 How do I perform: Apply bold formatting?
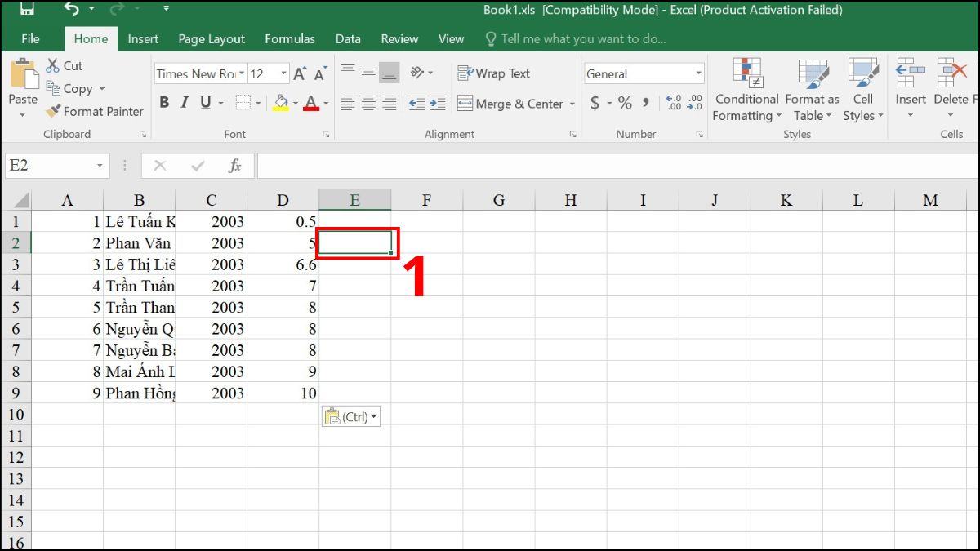[163, 101]
